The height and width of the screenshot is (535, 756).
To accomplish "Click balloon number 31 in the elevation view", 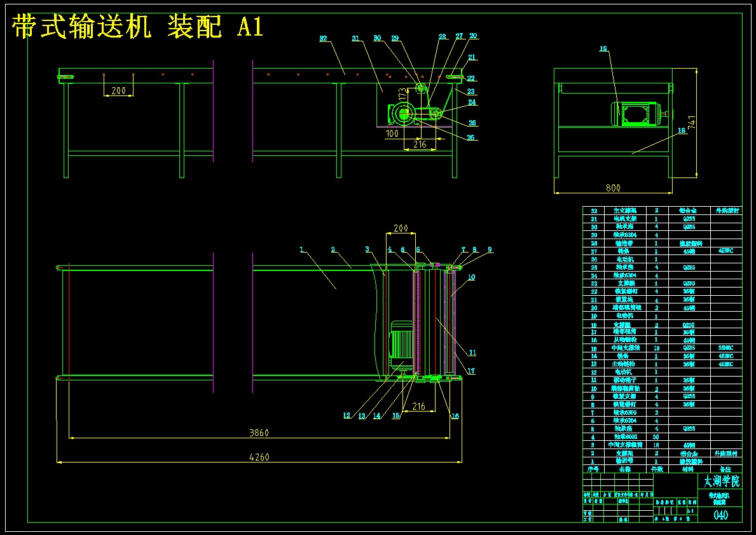I will (x=355, y=39).
